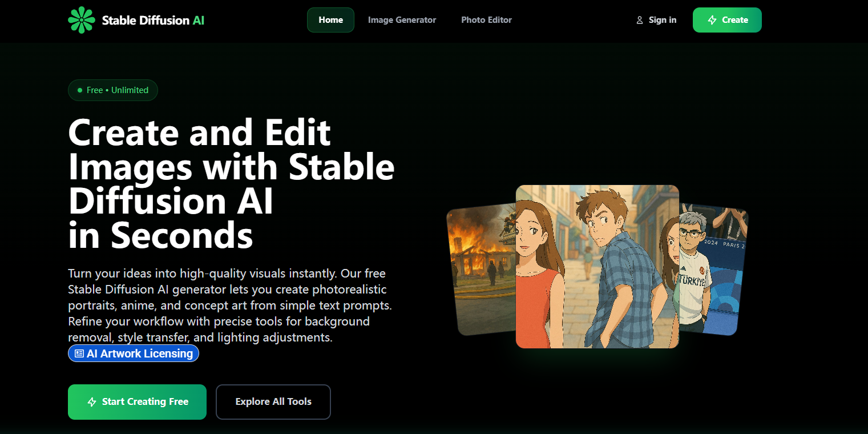Click the green flower logo icon

pos(82,20)
